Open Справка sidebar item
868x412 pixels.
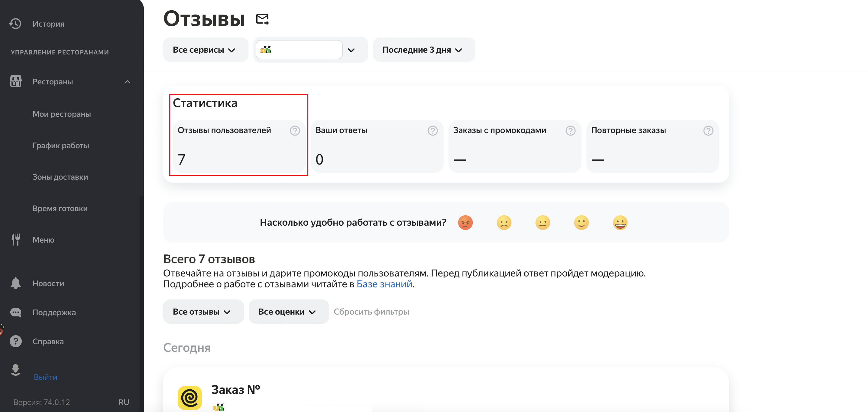point(48,341)
